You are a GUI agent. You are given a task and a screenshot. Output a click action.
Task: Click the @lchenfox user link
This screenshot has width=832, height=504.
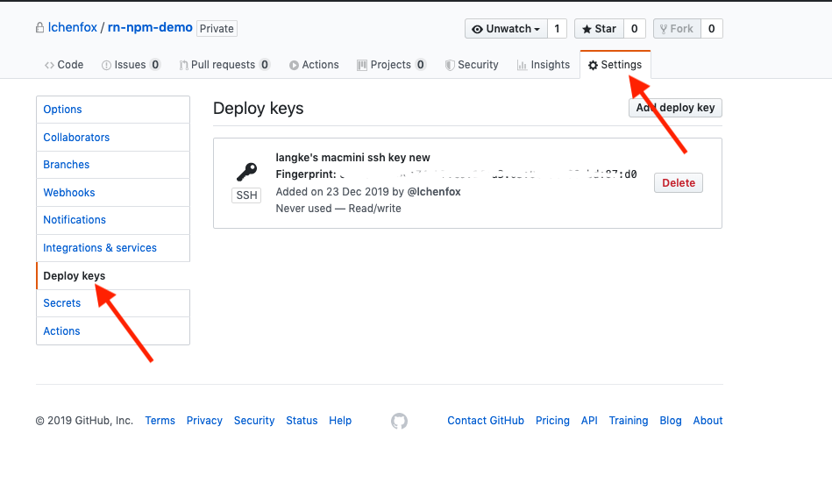tap(434, 192)
